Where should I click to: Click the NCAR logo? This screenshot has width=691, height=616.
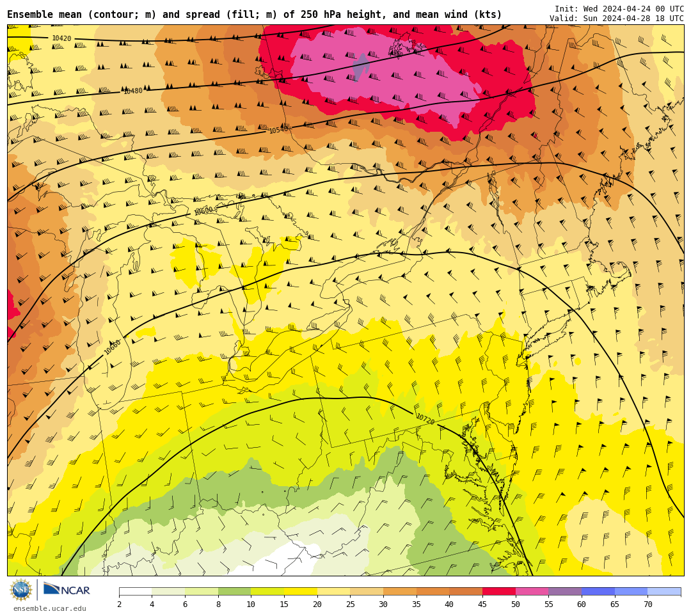[67, 590]
